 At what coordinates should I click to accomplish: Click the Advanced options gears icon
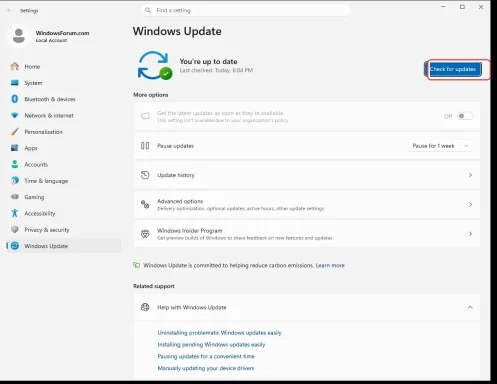pos(145,204)
